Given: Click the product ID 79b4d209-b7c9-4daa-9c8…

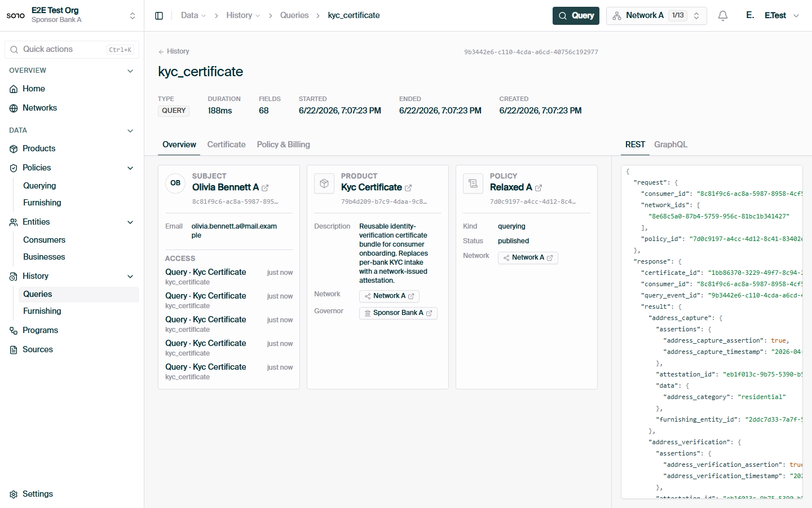Looking at the screenshot, I should pos(384,202).
